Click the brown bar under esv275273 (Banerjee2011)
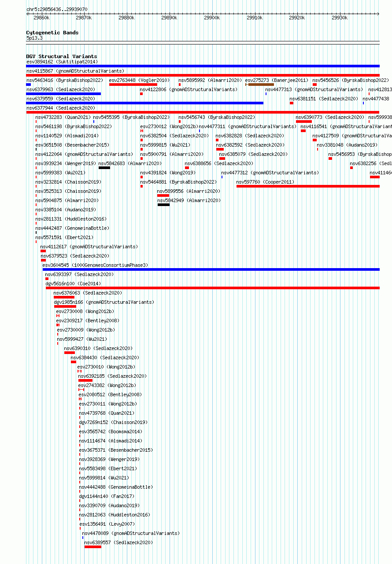 [261, 85]
